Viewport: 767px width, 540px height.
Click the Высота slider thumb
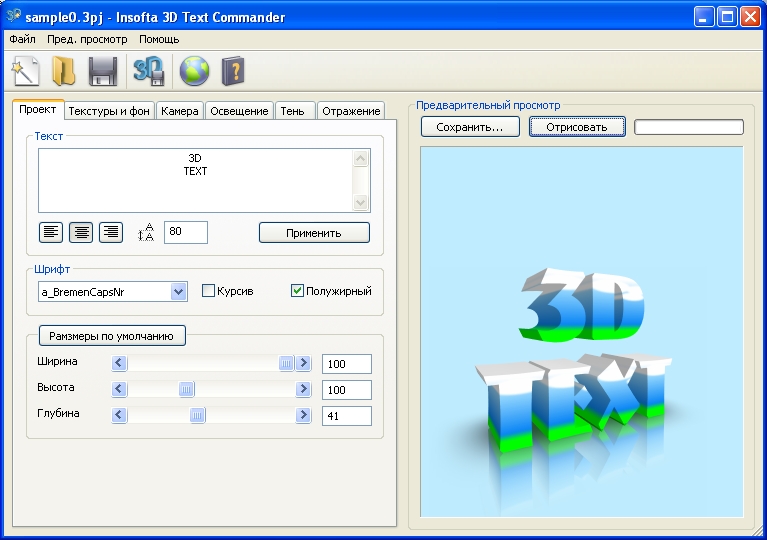click(186, 389)
